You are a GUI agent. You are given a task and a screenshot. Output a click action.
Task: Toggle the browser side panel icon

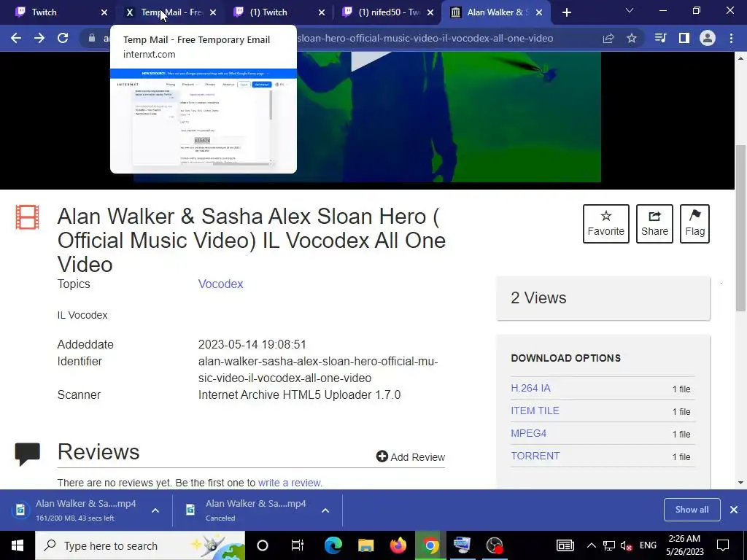pyautogui.click(x=684, y=38)
